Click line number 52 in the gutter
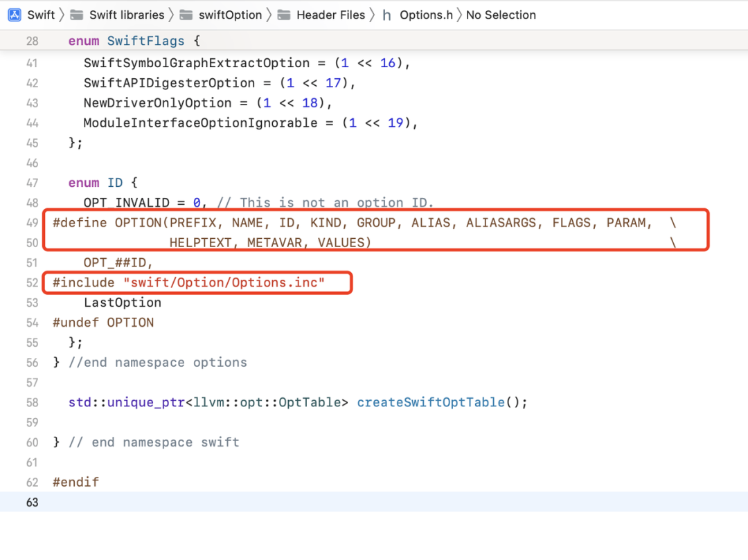This screenshot has height=560, width=748. point(33,282)
